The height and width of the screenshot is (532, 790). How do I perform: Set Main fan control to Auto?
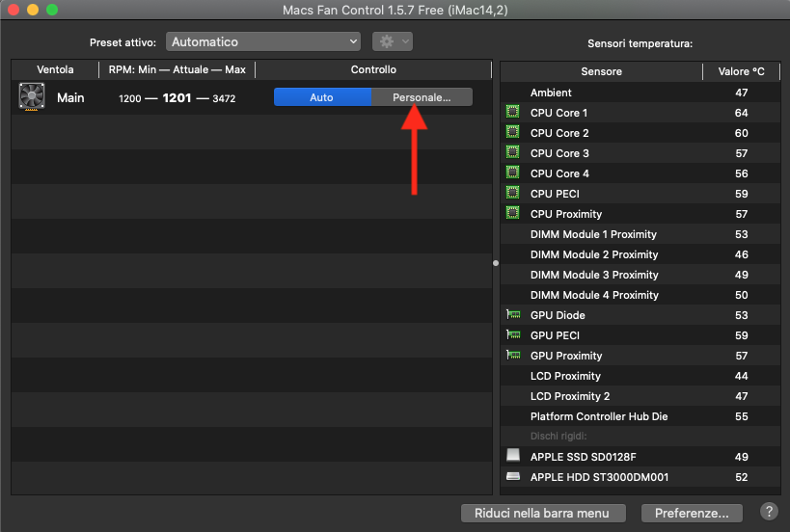pyautogui.click(x=322, y=97)
